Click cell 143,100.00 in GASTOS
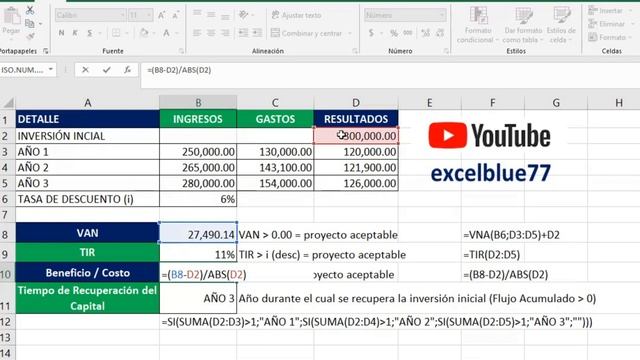This screenshot has width=640, height=360. (x=276, y=168)
